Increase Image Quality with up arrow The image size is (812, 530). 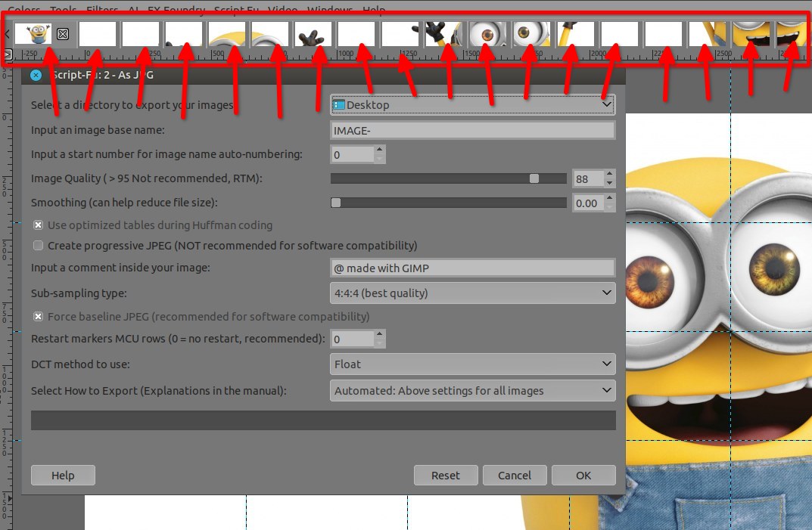[x=609, y=174]
